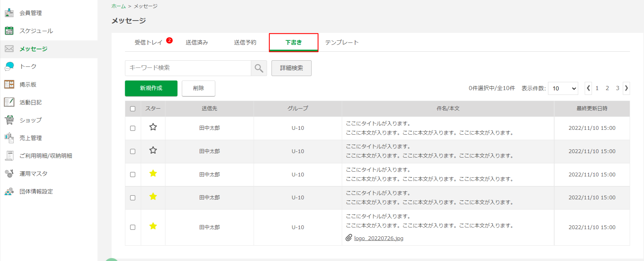Star the first message row

[153, 127]
